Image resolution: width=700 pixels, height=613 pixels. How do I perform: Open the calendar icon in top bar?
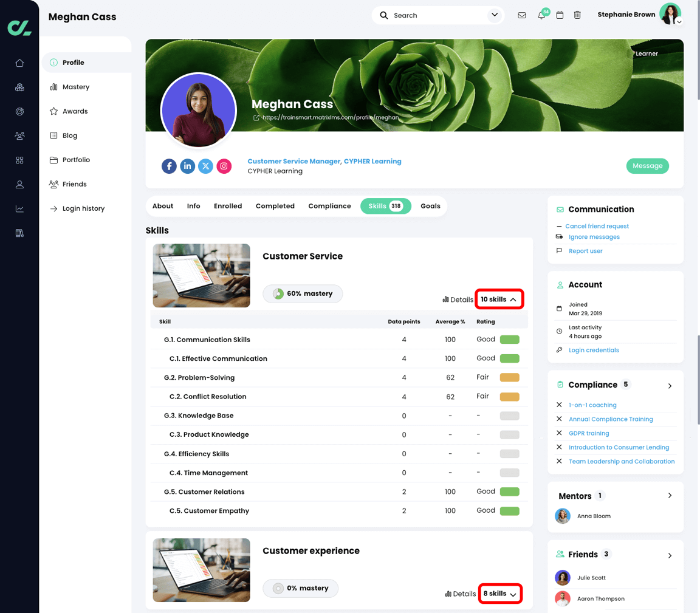560,15
